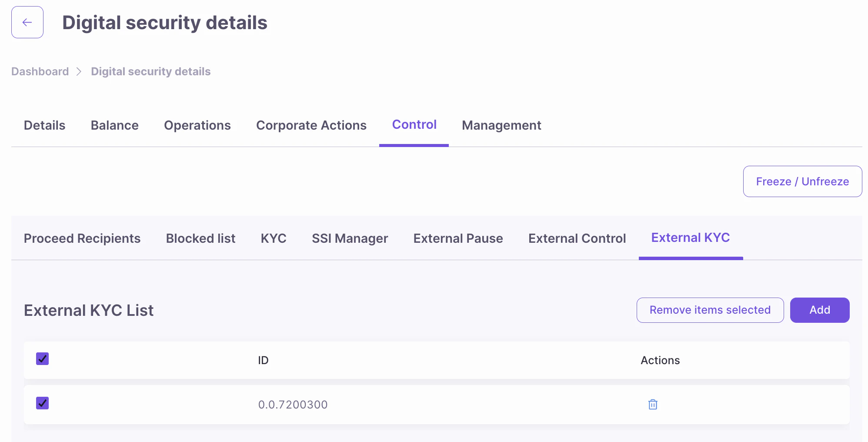The width and height of the screenshot is (868, 442).
Task: Select the External Pause sub-tab
Action: point(458,238)
